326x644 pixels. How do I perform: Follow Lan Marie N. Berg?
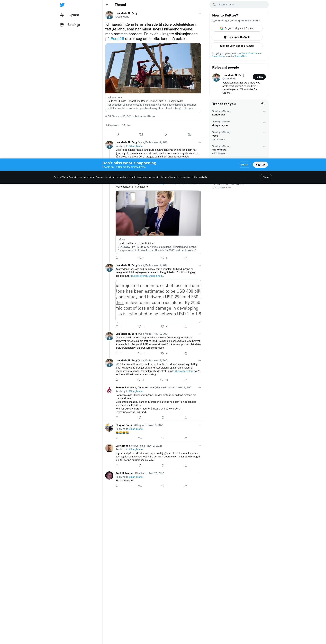click(259, 77)
